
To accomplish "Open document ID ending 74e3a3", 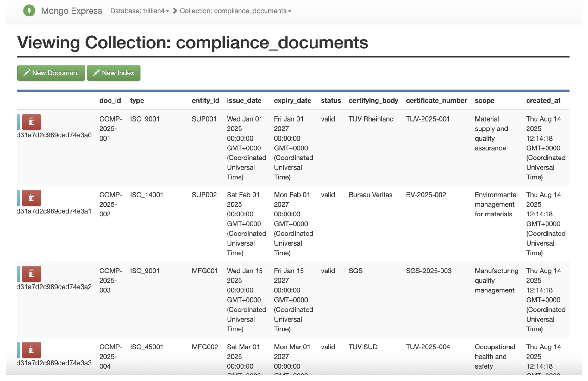I will (54, 363).
